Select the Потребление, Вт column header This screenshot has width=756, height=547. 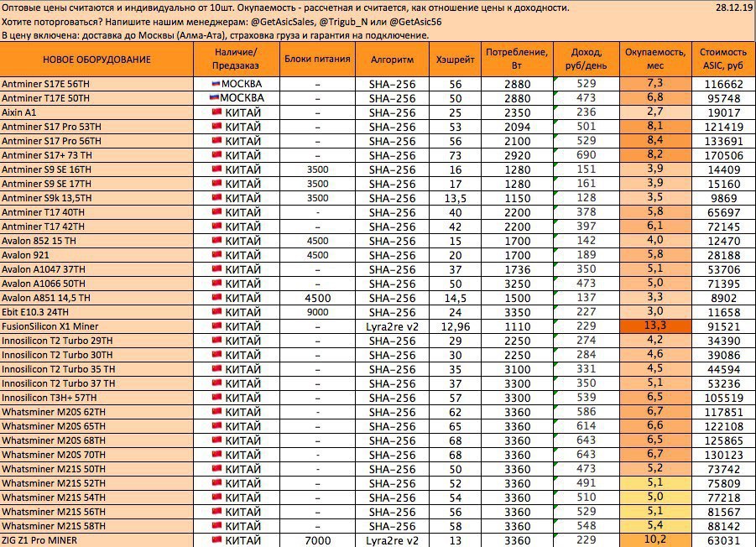[517, 60]
